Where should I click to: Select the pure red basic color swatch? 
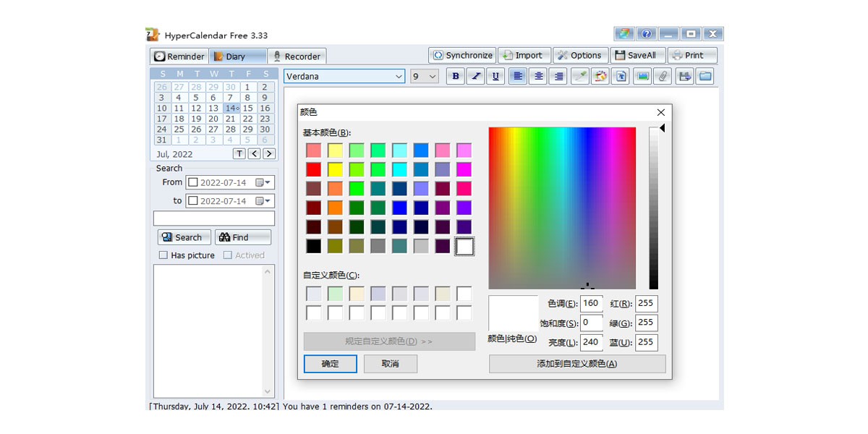[x=313, y=169]
